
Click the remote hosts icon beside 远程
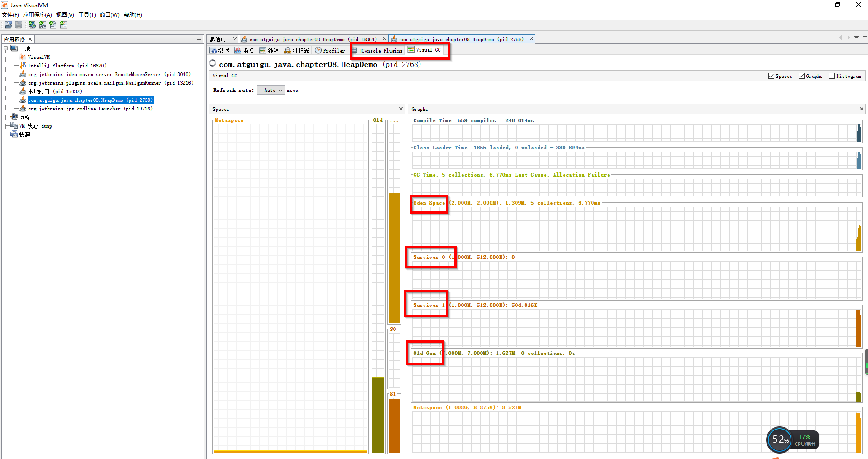[x=14, y=117]
